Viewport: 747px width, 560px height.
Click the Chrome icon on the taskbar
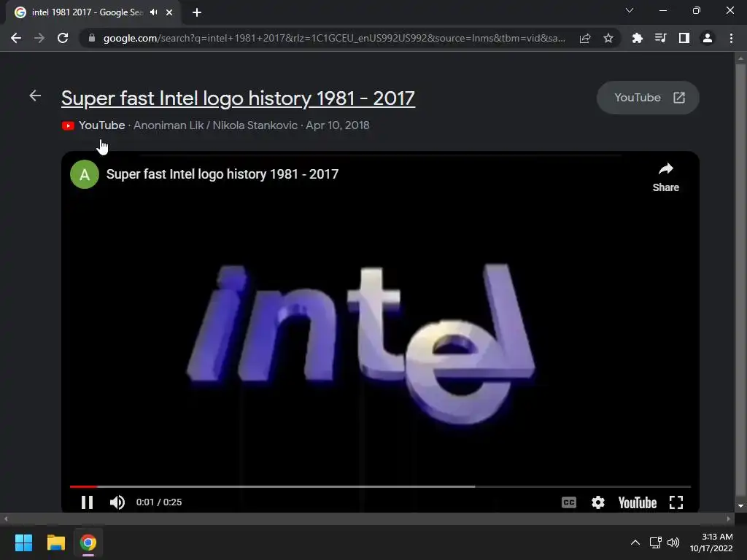point(88,542)
